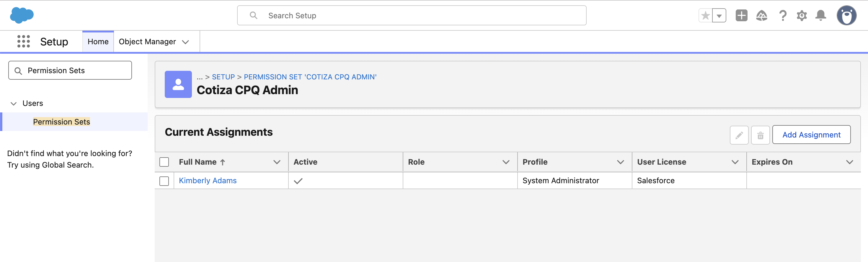Viewport: 868px width, 262px height.
Task: Click the User License column header label
Action: (661, 162)
